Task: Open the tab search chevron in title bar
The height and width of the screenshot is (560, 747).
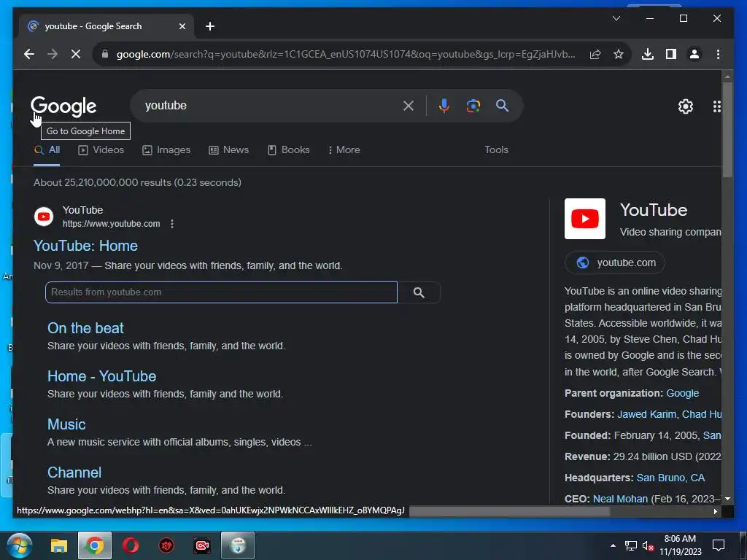Action: [616, 18]
